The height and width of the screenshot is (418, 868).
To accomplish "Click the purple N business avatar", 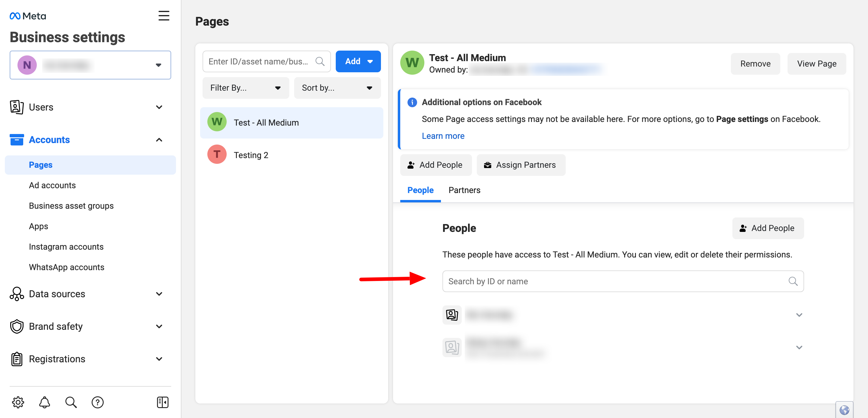I will (27, 65).
